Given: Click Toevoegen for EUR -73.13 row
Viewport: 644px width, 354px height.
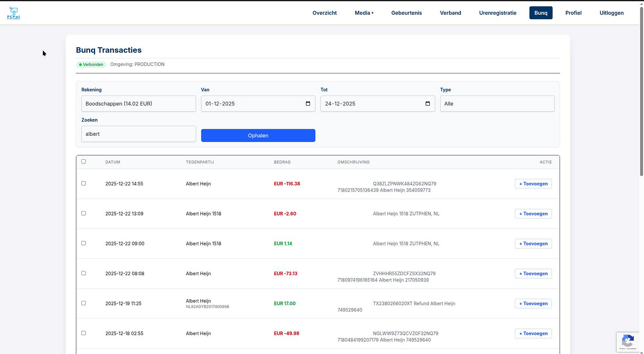Looking at the screenshot, I should click(533, 273).
